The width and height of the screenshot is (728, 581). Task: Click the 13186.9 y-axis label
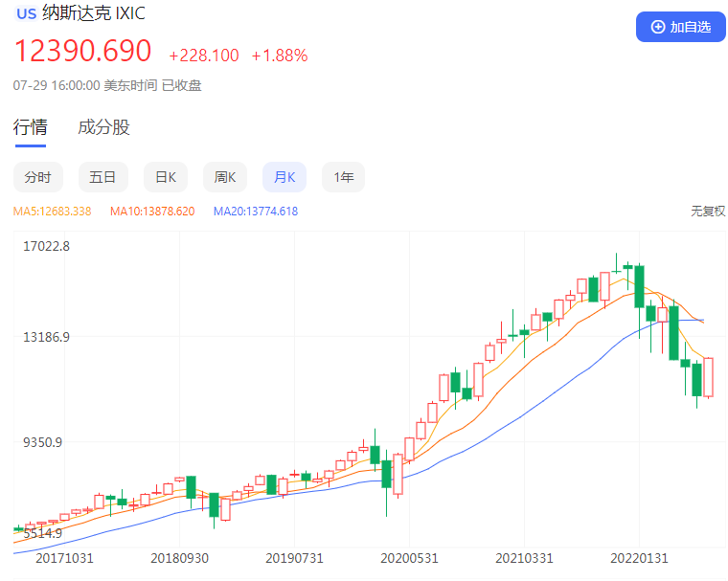(x=46, y=337)
